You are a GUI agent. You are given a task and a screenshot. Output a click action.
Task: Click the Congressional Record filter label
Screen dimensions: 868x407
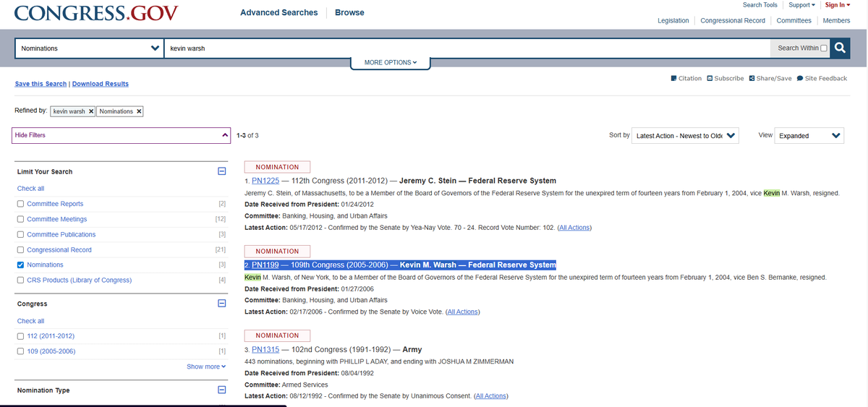pos(59,249)
